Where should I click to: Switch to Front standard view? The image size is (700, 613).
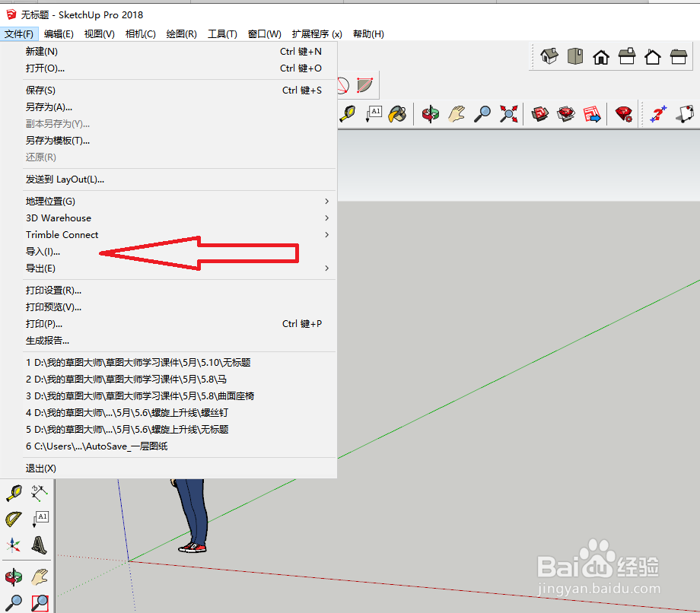[600, 56]
